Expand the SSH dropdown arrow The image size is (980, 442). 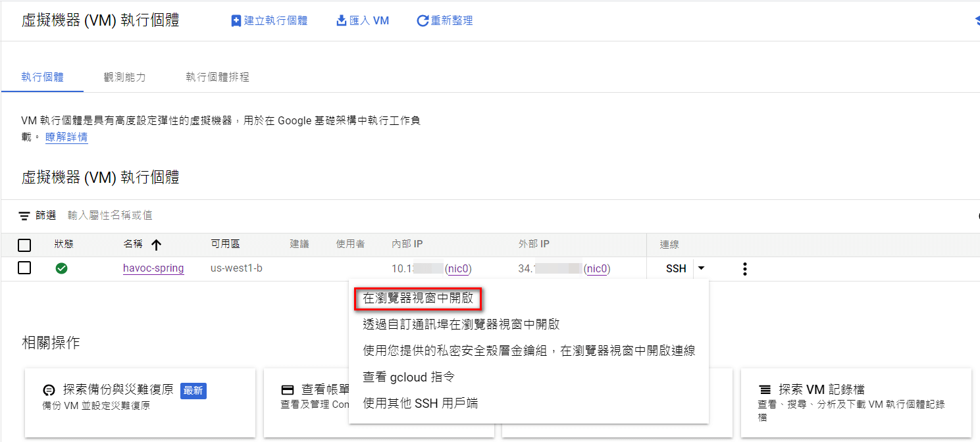(701, 268)
